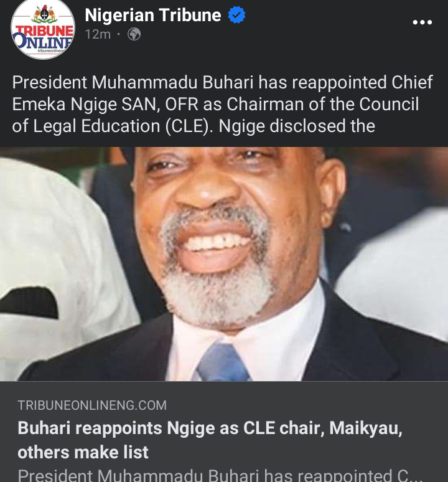448x482 pixels.
Task: Open the article preview photo
Action: [224, 264]
